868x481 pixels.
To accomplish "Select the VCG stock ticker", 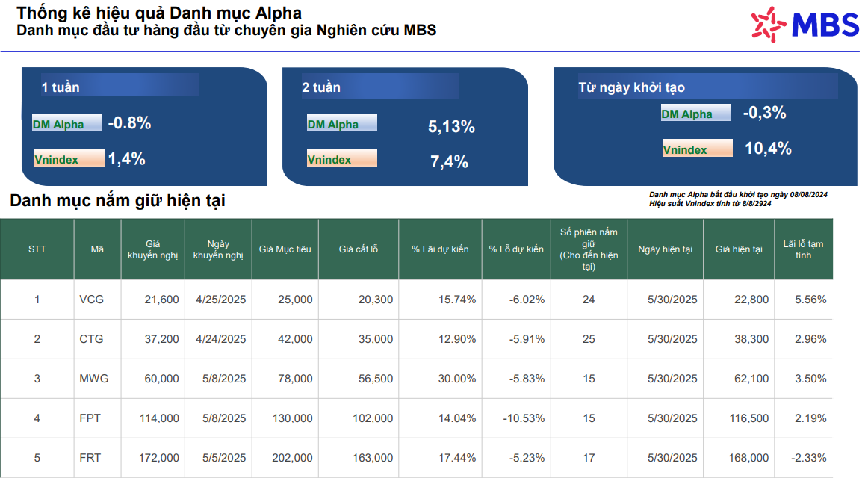I will coord(92,300).
